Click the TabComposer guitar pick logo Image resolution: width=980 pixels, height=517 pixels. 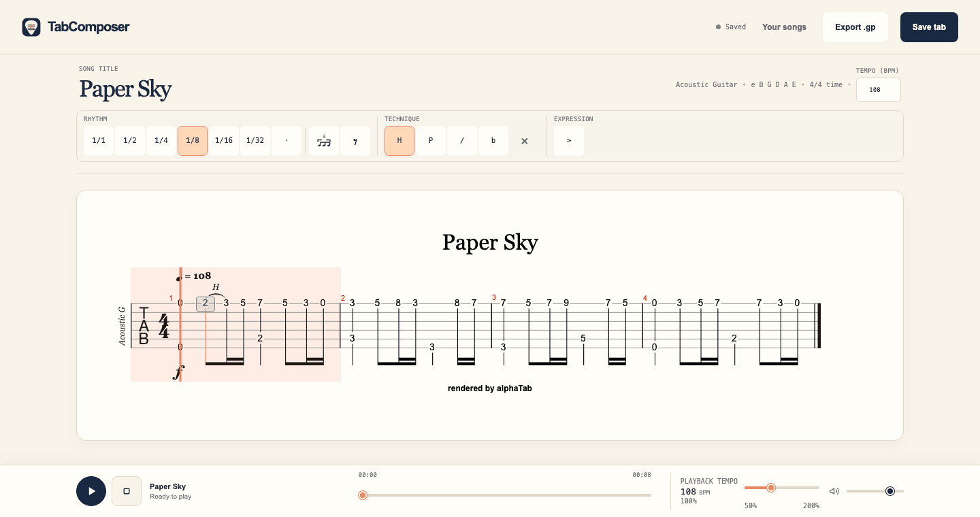(31, 27)
